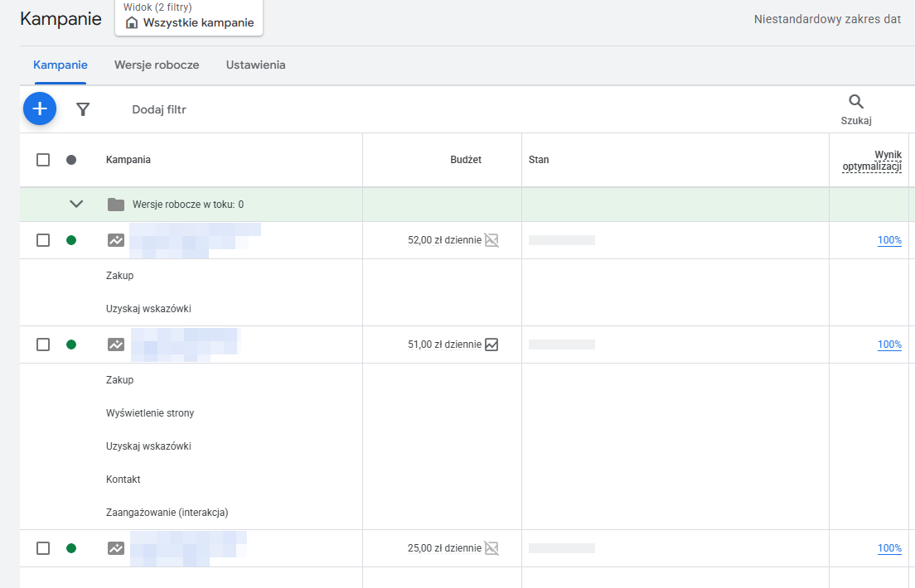The width and height of the screenshot is (915, 588).
Task: Edit the 51,00 zł dziennie budget
Action: click(445, 345)
